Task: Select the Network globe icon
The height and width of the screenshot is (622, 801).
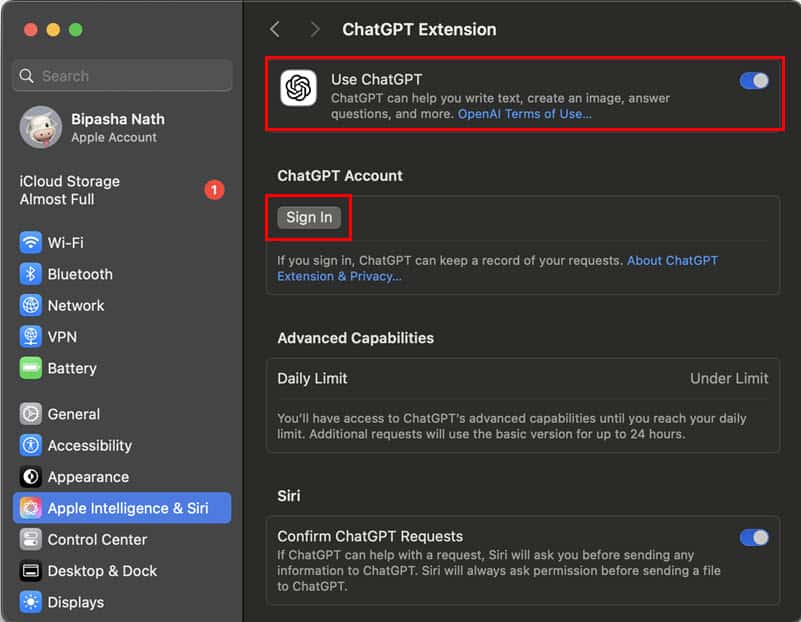Action: click(31, 306)
